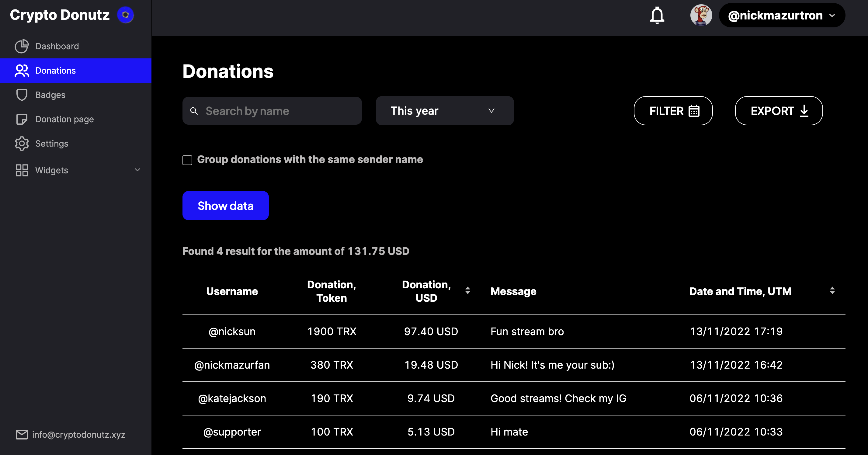The image size is (868, 455).
Task: Open the @nickmazurtron account dropdown
Action: 781,16
